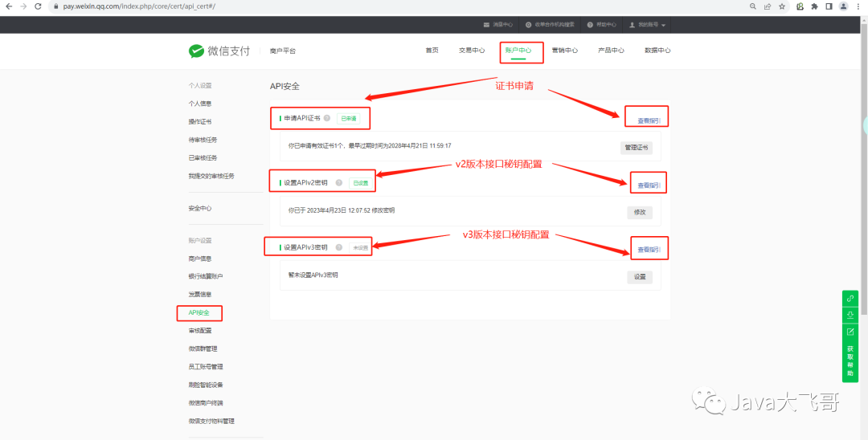Click help icon beside 申请API证书

[x=326, y=118]
